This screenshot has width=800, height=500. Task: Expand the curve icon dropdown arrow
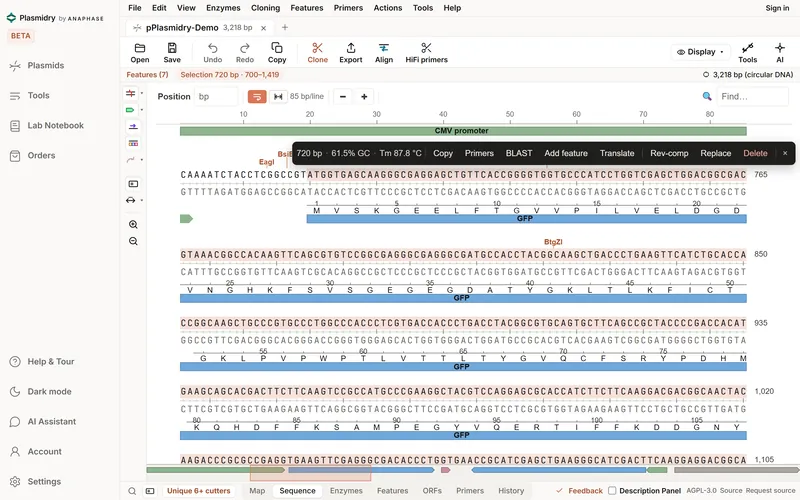click(x=142, y=160)
